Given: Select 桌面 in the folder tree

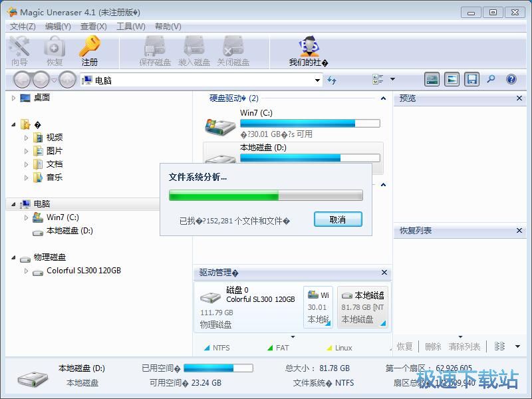Looking at the screenshot, I should (41, 98).
